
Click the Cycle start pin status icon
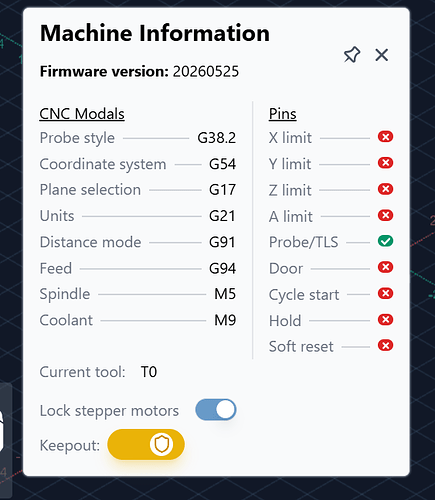(385, 293)
